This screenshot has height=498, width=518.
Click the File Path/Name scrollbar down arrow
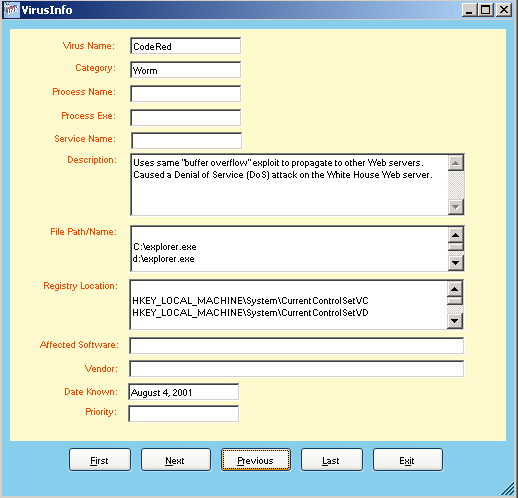456,263
